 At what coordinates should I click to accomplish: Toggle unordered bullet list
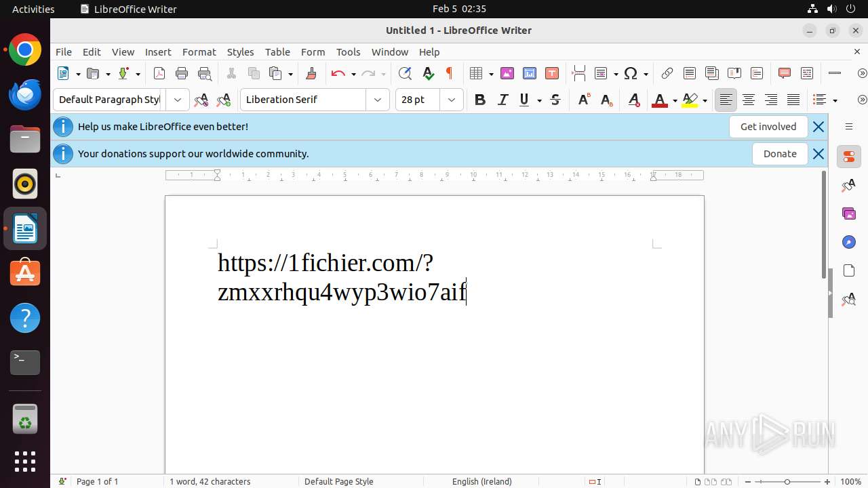[x=820, y=100]
